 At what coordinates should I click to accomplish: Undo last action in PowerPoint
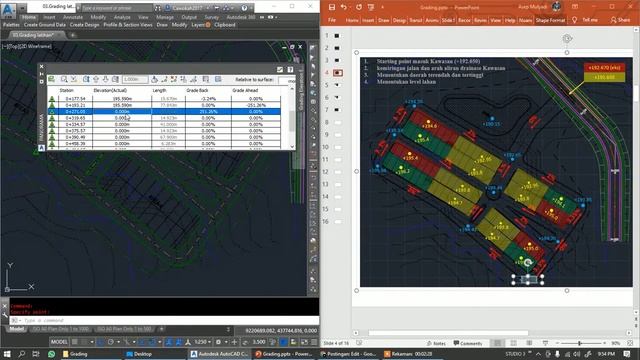(x=344, y=7)
